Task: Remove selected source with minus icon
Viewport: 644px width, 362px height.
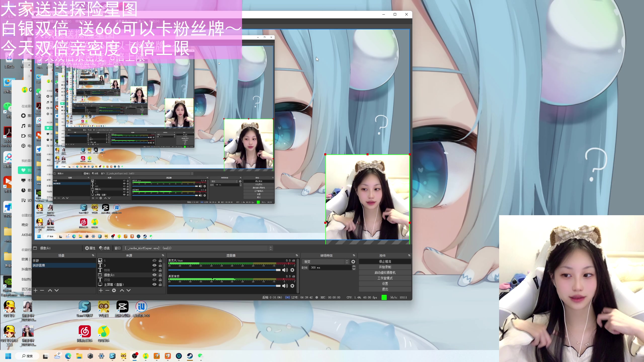Action: (x=107, y=290)
